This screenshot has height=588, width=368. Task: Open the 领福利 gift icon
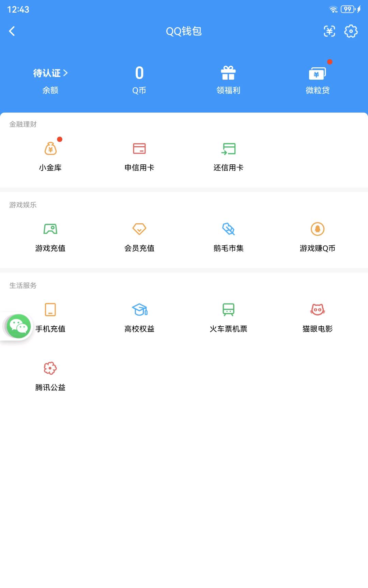[228, 72]
